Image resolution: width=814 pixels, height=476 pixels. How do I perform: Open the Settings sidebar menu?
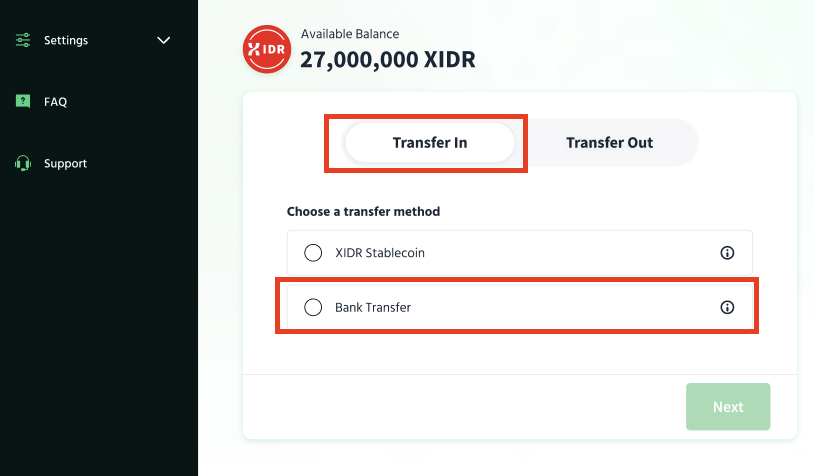[93, 40]
